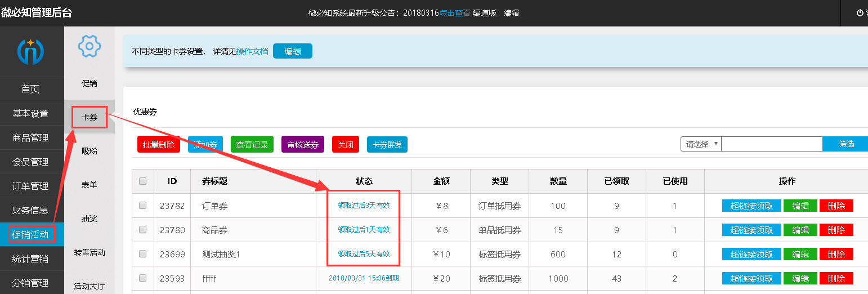Click the power icon at top right
Image resolution: width=868 pixels, height=294 pixels.
[x=860, y=12]
